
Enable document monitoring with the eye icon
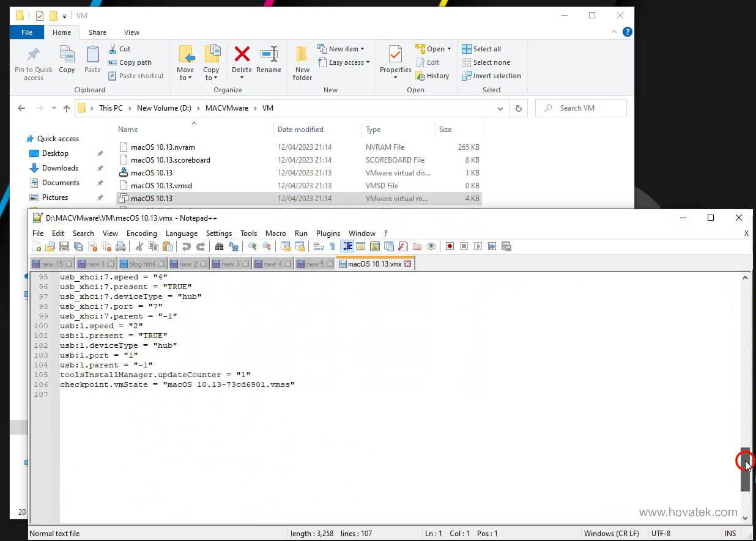pyautogui.click(x=432, y=246)
